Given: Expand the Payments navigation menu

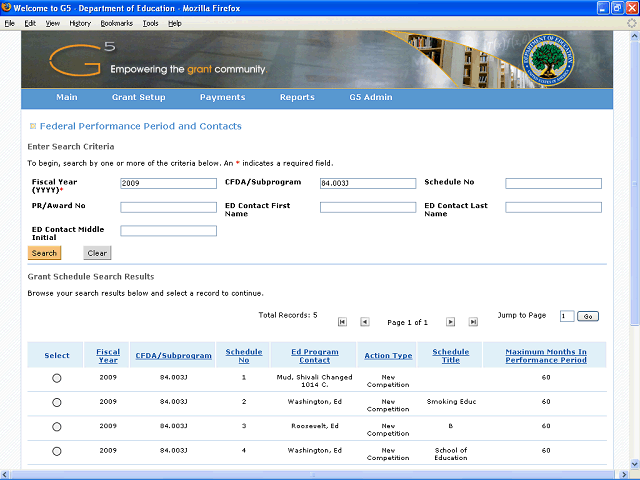Looking at the screenshot, I should pos(222,98).
